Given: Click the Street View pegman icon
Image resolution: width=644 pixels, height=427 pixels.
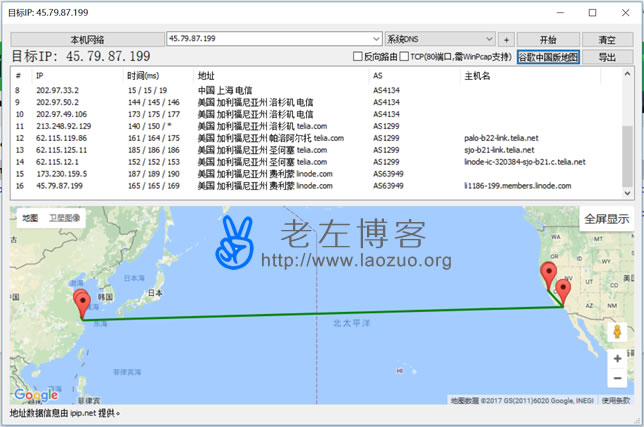Looking at the screenshot, I should (617, 331).
